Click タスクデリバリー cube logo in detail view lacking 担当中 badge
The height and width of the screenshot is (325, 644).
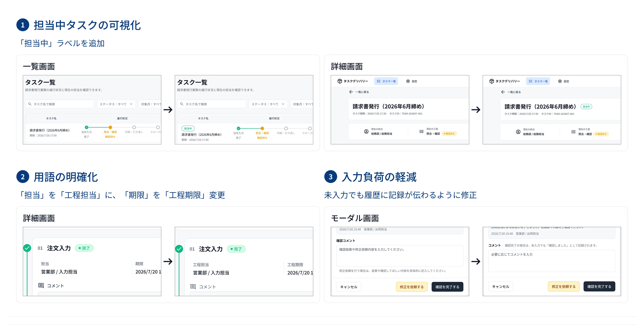pos(339,81)
